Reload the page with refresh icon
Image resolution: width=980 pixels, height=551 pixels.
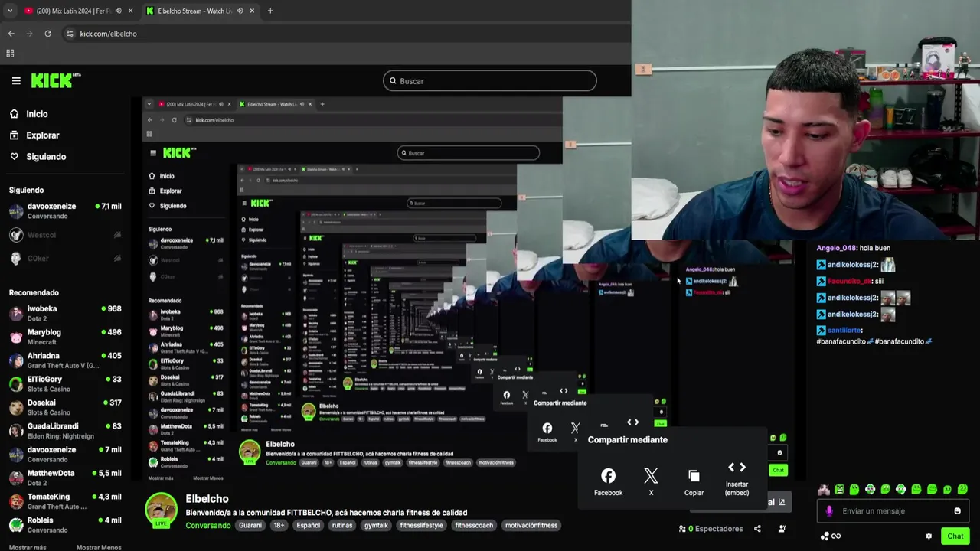47,34
